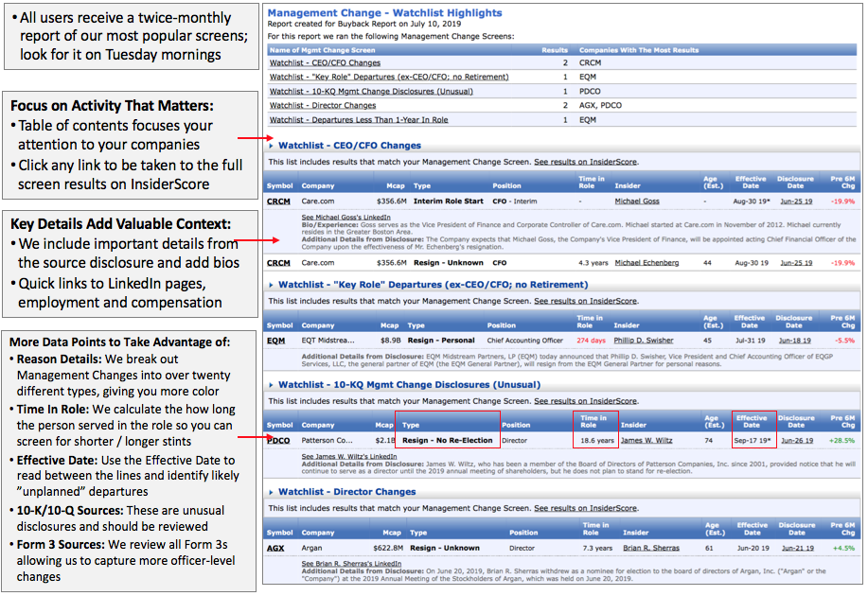Click "Resign - Unknown" in the Michael Echenberg row
The width and height of the screenshot is (868, 596).
click(449, 263)
